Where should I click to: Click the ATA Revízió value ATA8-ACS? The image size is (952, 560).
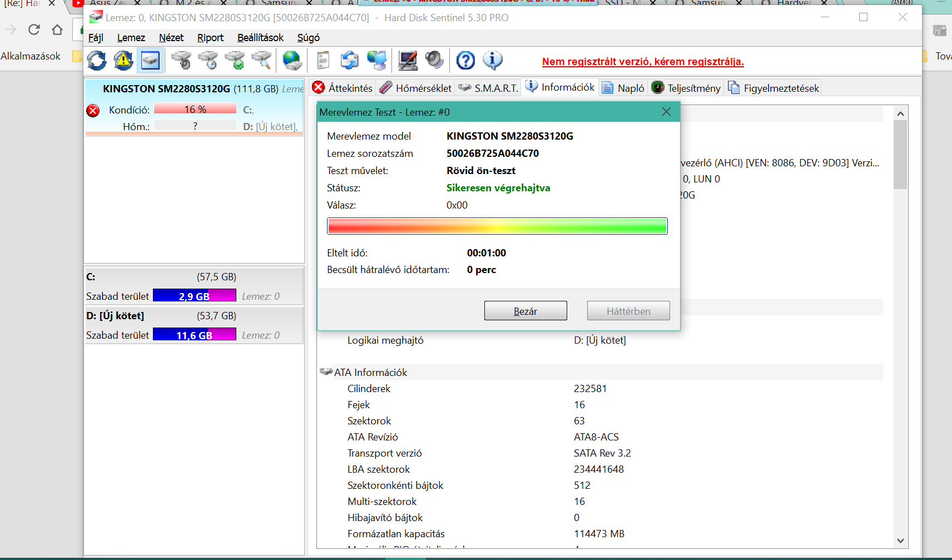click(596, 437)
